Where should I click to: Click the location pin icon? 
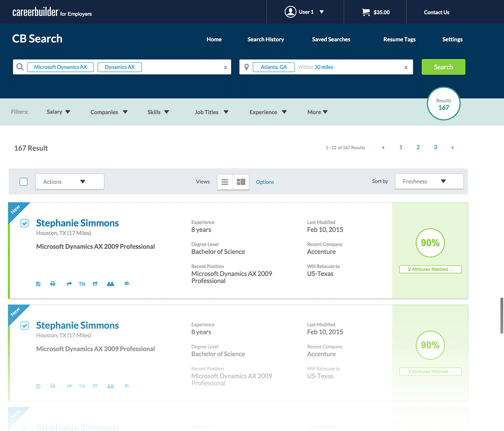[x=247, y=67]
